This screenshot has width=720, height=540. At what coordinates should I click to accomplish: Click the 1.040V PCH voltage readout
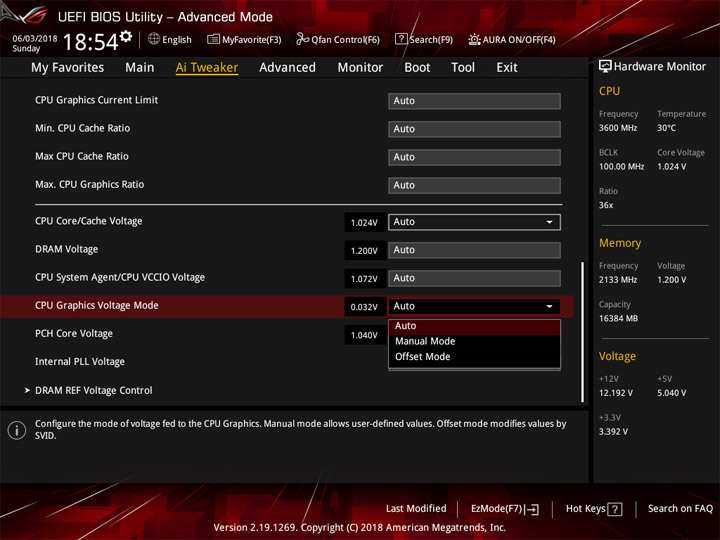click(365, 335)
